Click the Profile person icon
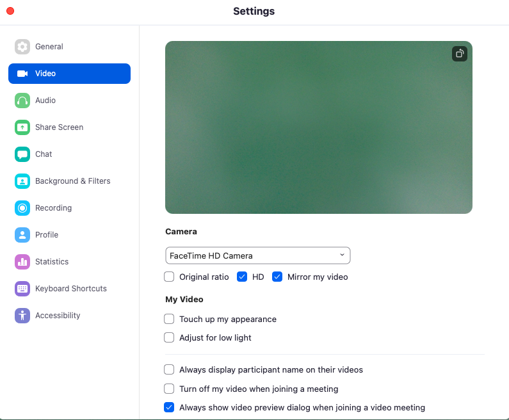509x420 pixels. [22, 235]
